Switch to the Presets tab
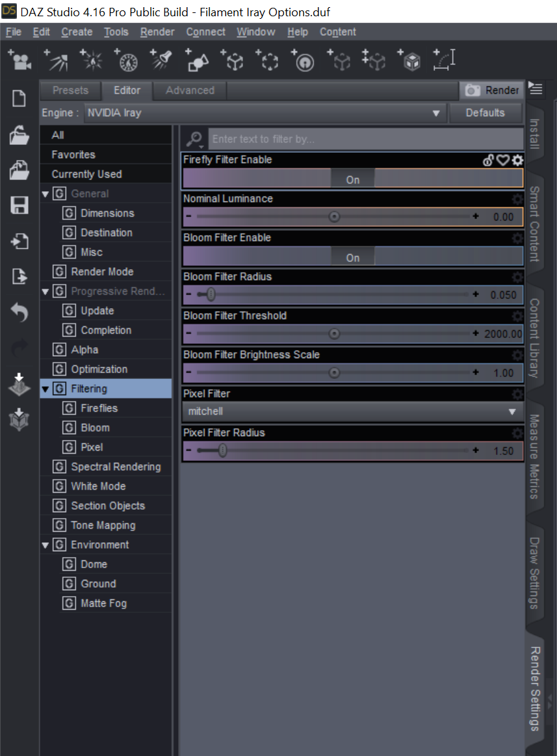557x756 pixels. (x=71, y=90)
